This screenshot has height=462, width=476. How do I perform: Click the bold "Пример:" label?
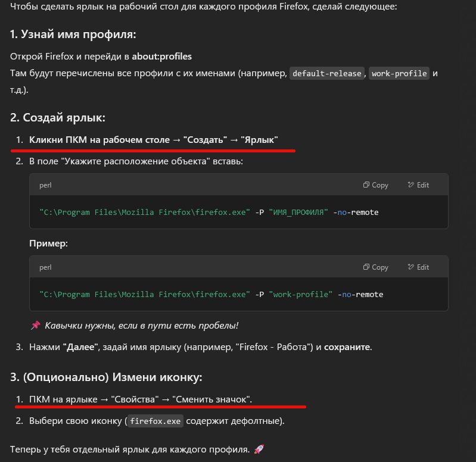49,244
